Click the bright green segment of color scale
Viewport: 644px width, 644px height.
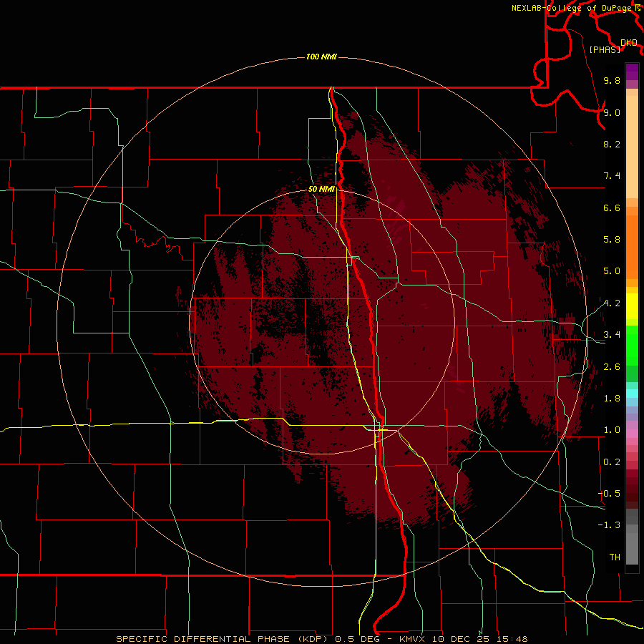[632, 346]
